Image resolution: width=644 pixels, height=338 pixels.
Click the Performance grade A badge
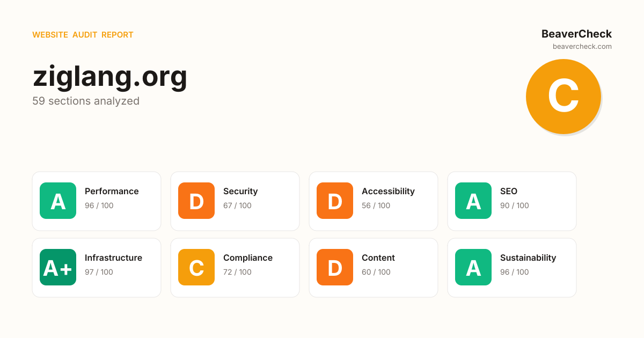pyautogui.click(x=58, y=201)
